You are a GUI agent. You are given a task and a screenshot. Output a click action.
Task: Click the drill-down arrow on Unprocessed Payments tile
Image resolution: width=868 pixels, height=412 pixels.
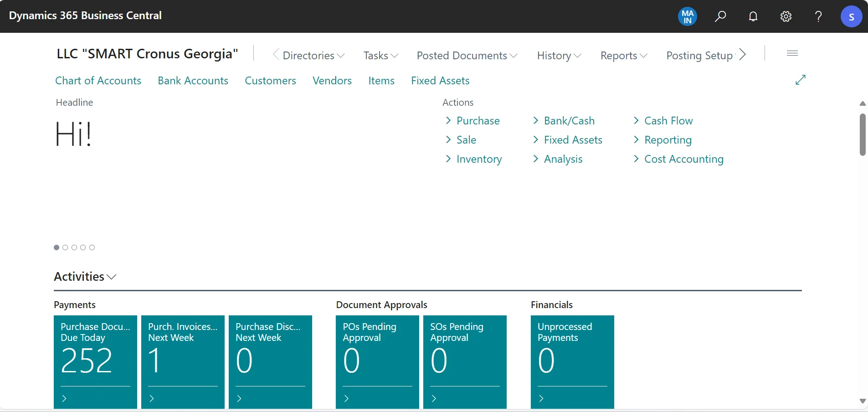pyautogui.click(x=541, y=398)
